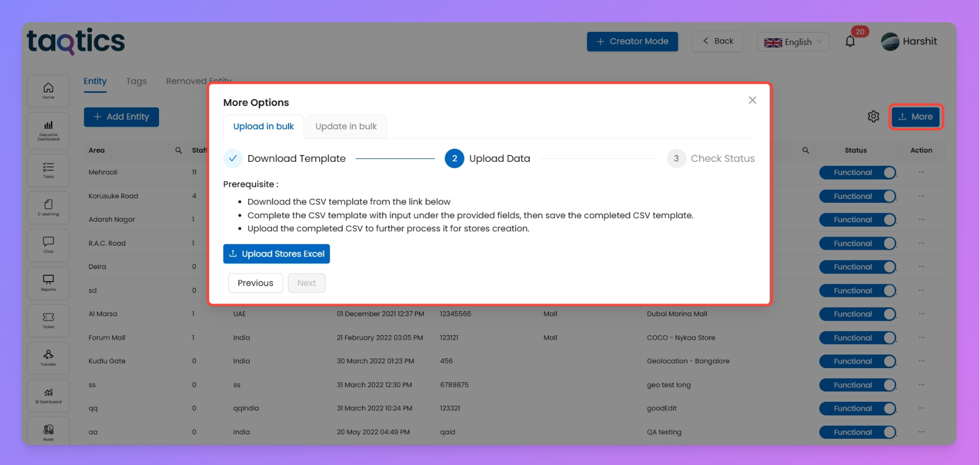Open the action menu for Deira row
980x465 pixels.
click(x=921, y=267)
